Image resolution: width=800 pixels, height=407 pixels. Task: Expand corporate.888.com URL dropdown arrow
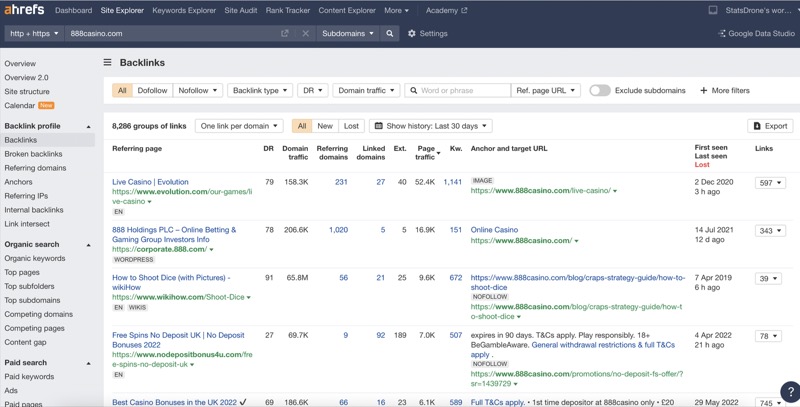(211, 250)
